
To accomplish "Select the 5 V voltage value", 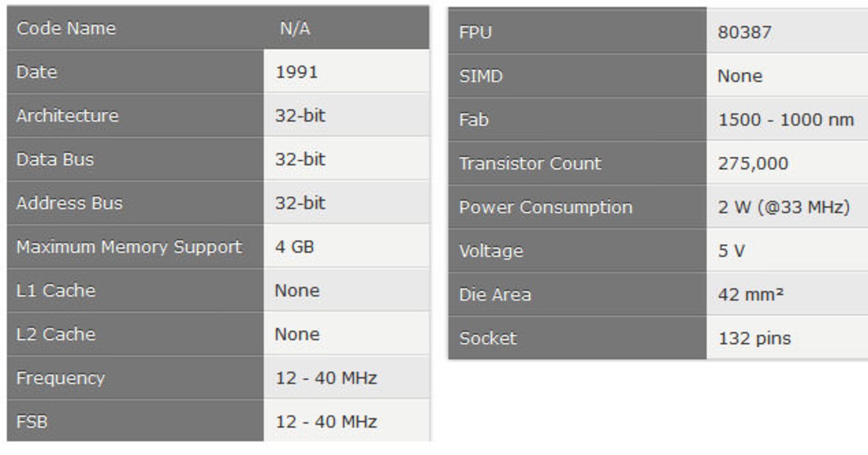I will (731, 251).
